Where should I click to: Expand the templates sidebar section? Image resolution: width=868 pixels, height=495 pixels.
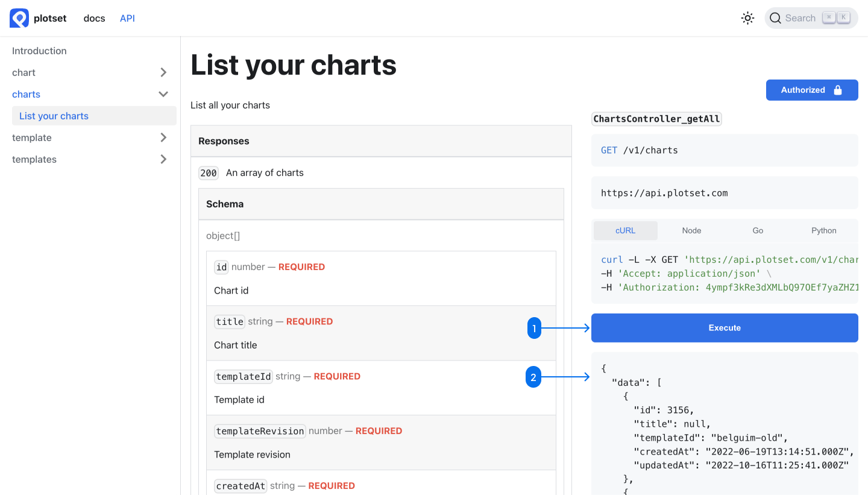click(163, 159)
